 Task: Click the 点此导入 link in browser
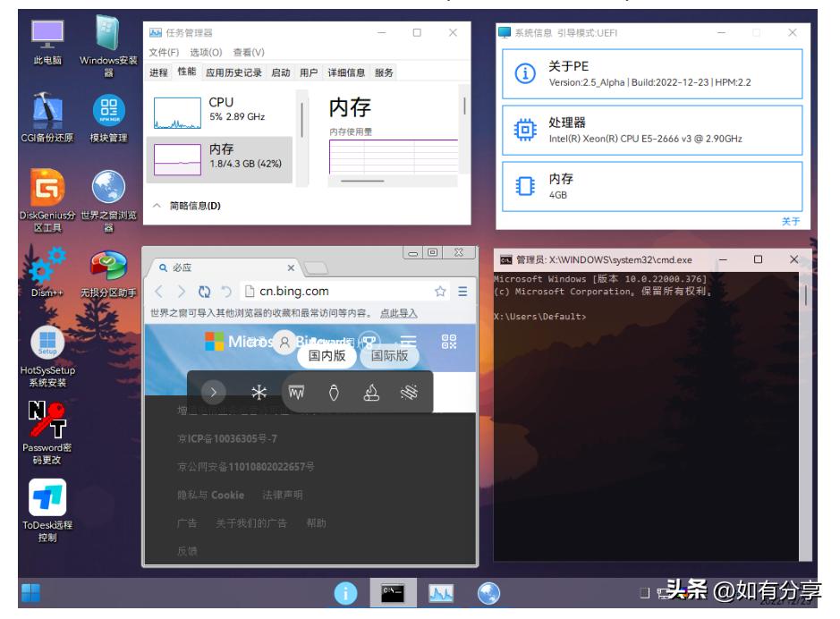point(399,313)
